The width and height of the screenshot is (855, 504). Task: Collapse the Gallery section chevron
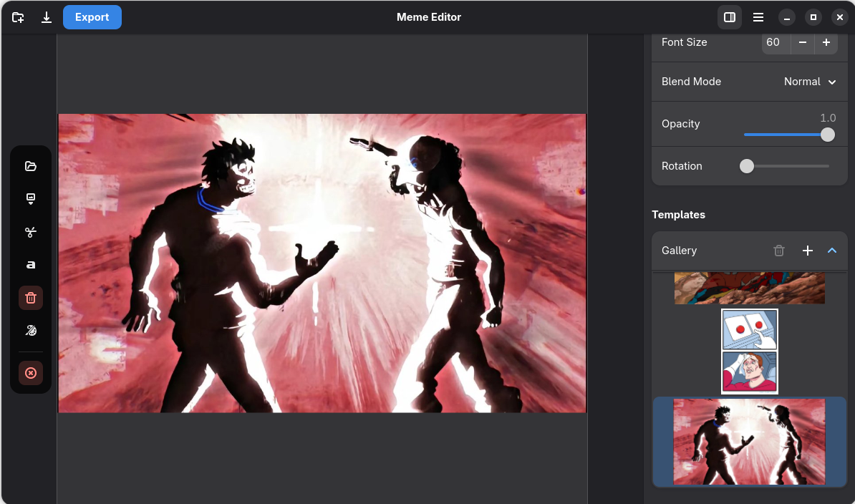click(832, 251)
